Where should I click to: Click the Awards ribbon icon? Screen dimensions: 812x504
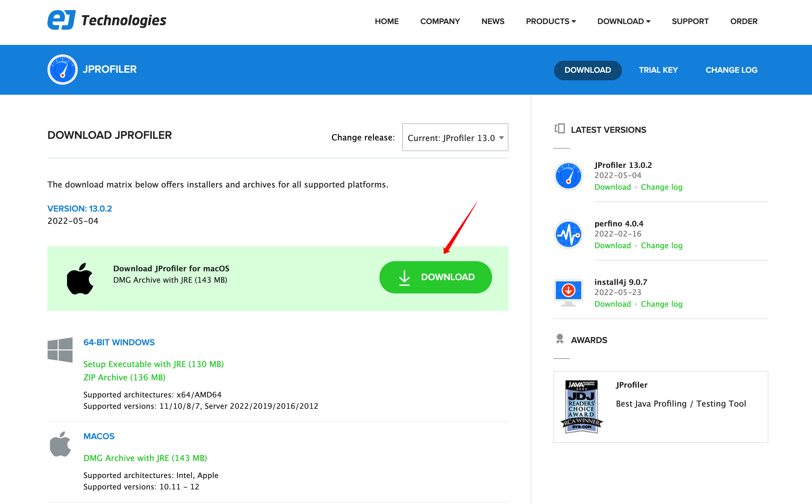(x=560, y=339)
